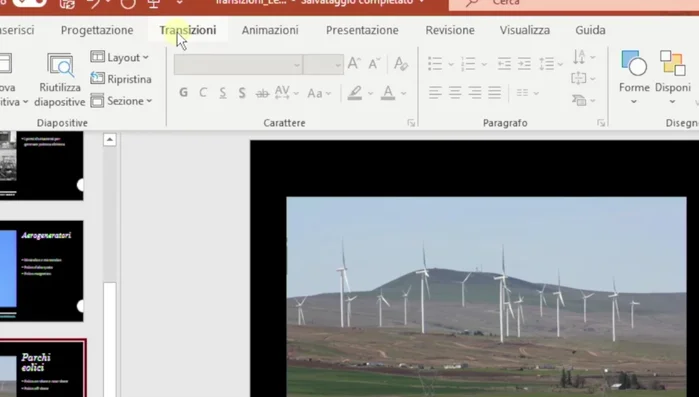Open text direction options
Image resolution: width=699 pixels, height=397 pixels.
click(x=584, y=57)
